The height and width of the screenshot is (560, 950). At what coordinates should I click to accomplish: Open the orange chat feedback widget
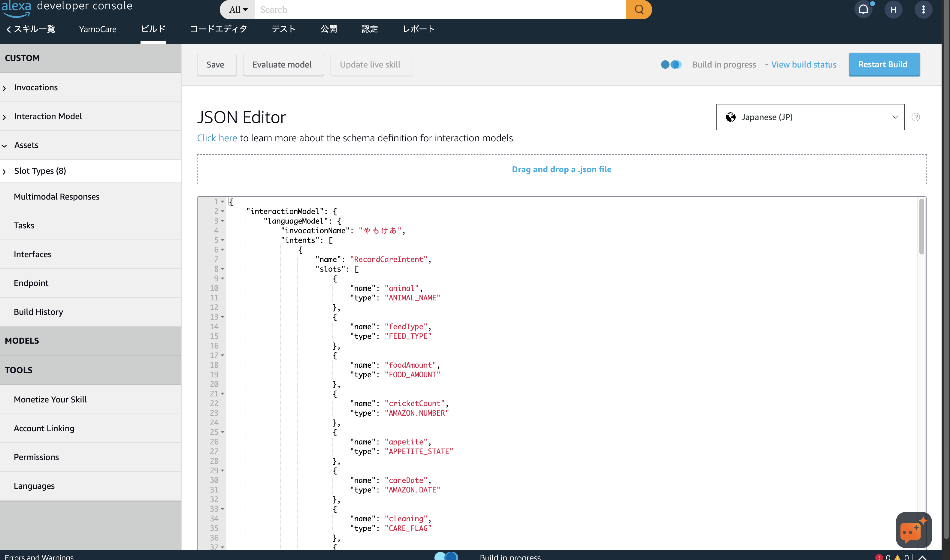pos(913,530)
